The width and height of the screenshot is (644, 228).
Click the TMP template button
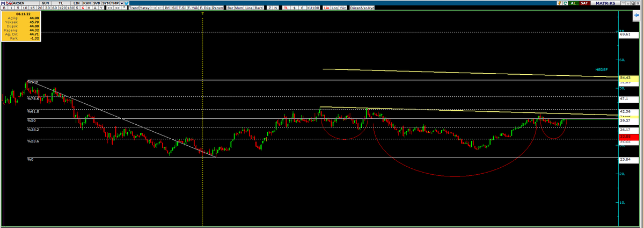pyautogui.click(x=115, y=3)
